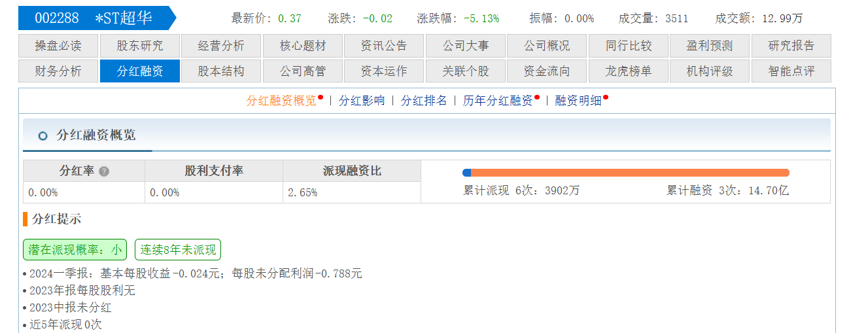
Task: Open the 操盘必读 tab
Action: 58,46
